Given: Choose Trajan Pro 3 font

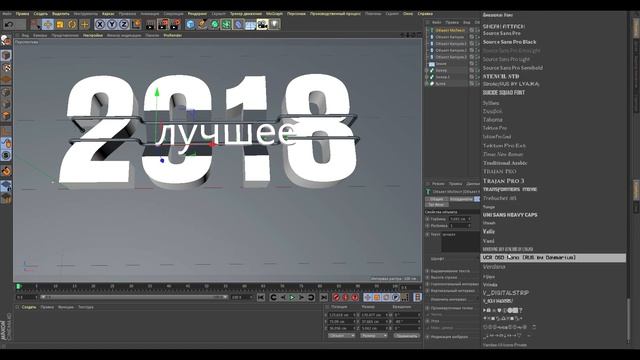Looking at the screenshot, I should (503, 181).
